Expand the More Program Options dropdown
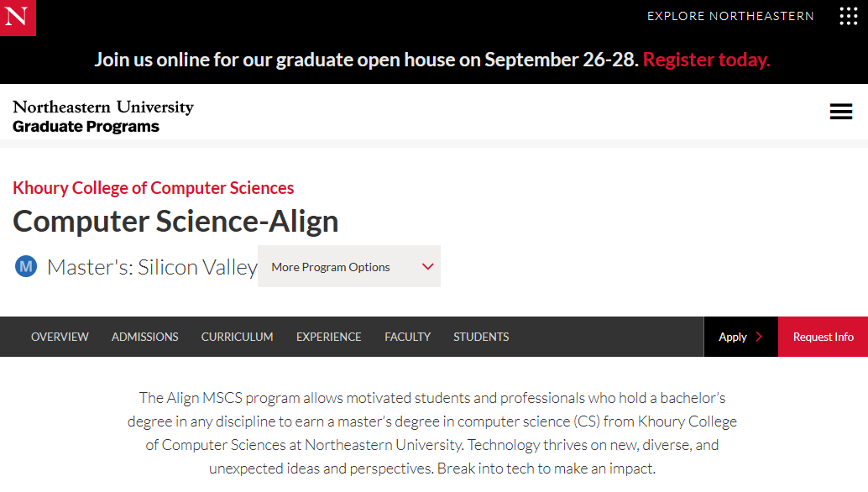 (349, 266)
